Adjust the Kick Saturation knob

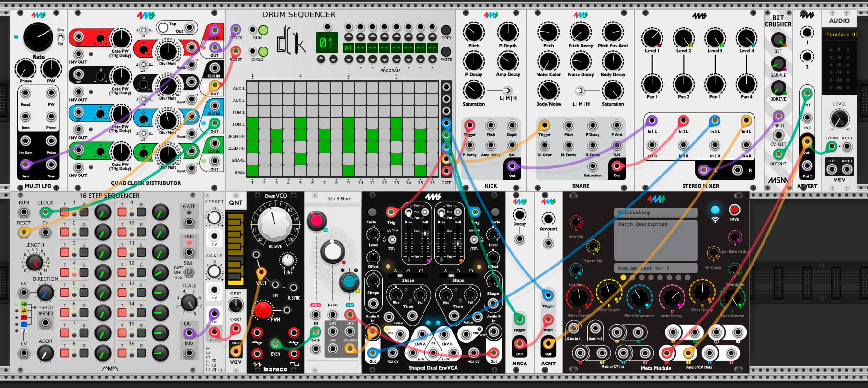click(473, 90)
